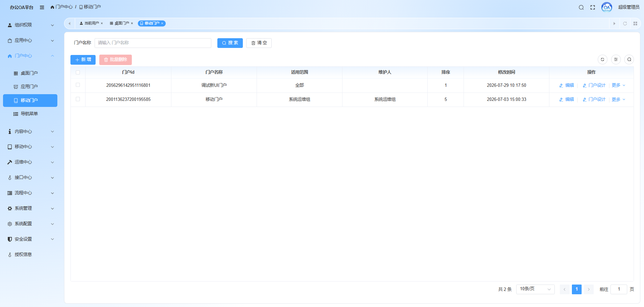
Task: Click the 批量删除 button
Action: [115, 60]
